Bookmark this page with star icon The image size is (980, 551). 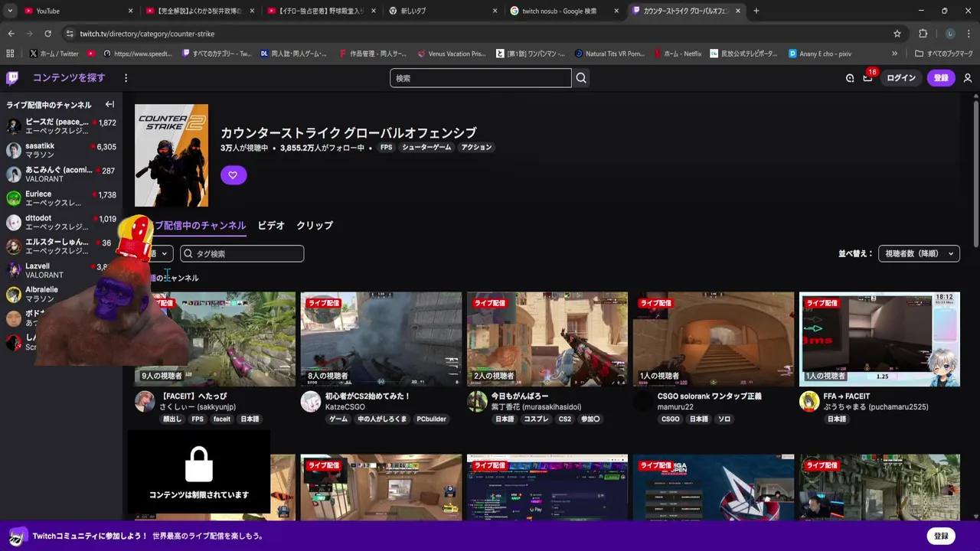coord(897,34)
